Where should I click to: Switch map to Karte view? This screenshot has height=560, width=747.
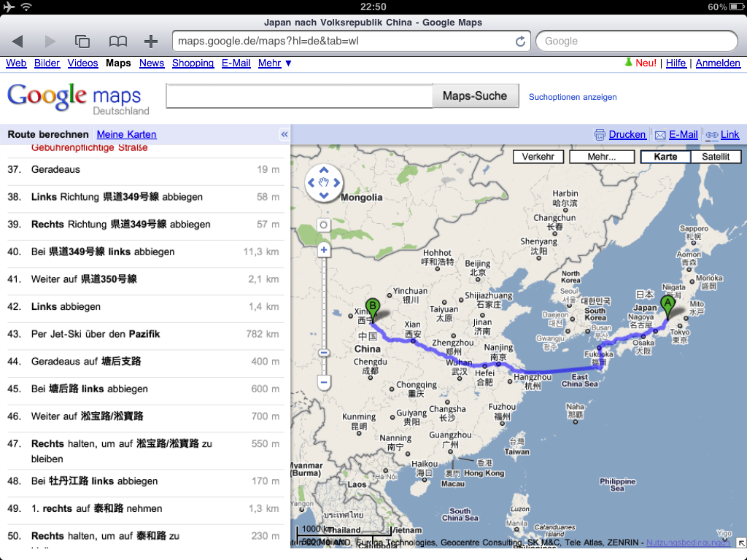tap(665, 157)
